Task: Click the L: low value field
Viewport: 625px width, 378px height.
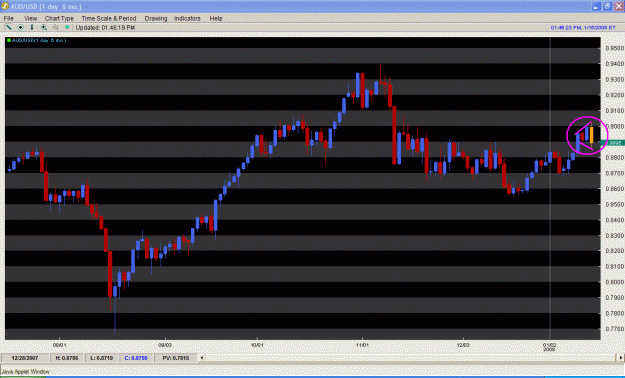Action: tap(102, 358)
